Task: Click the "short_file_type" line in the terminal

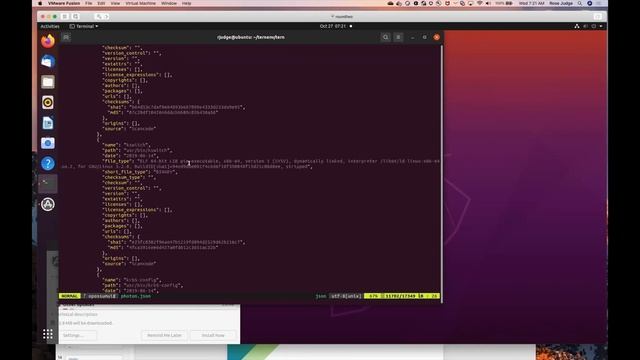Action: 140,172
